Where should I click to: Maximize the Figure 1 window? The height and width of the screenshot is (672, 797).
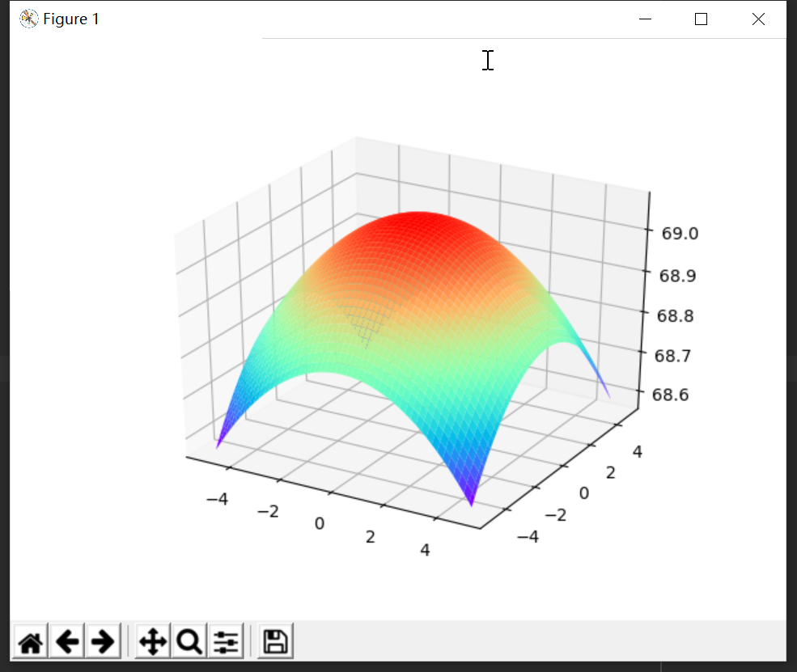(701, 19)
